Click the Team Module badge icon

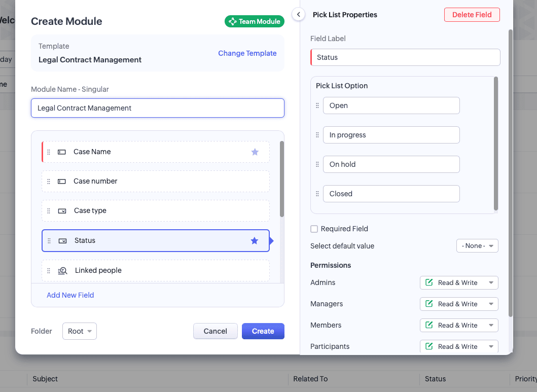(233, 21)
